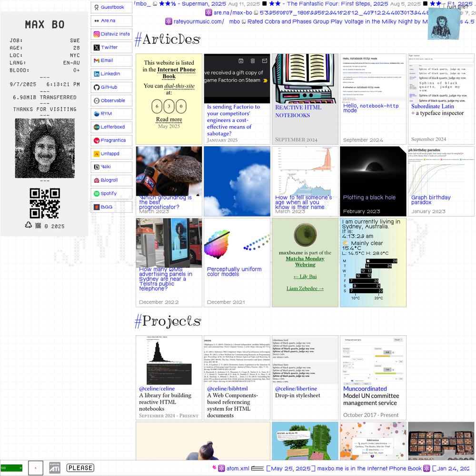
Task: Click the Email Gmail sidebar button
Action: [111, 60]
